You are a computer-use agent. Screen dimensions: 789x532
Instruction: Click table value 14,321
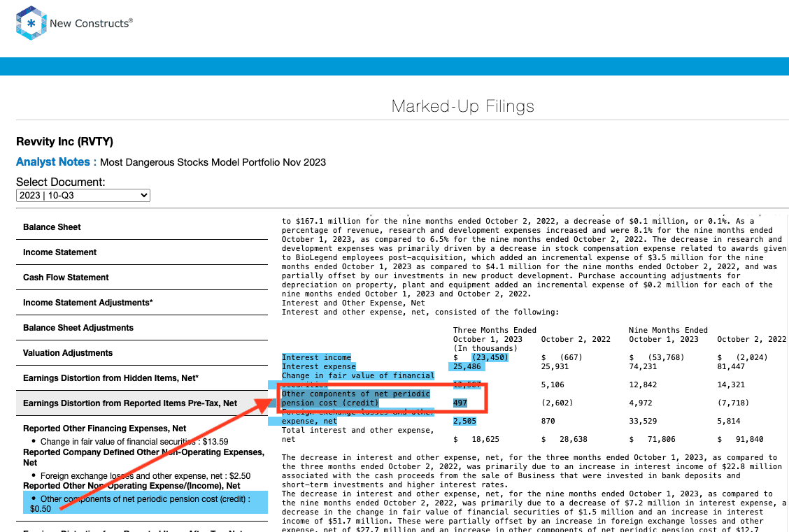coord(731,384)
